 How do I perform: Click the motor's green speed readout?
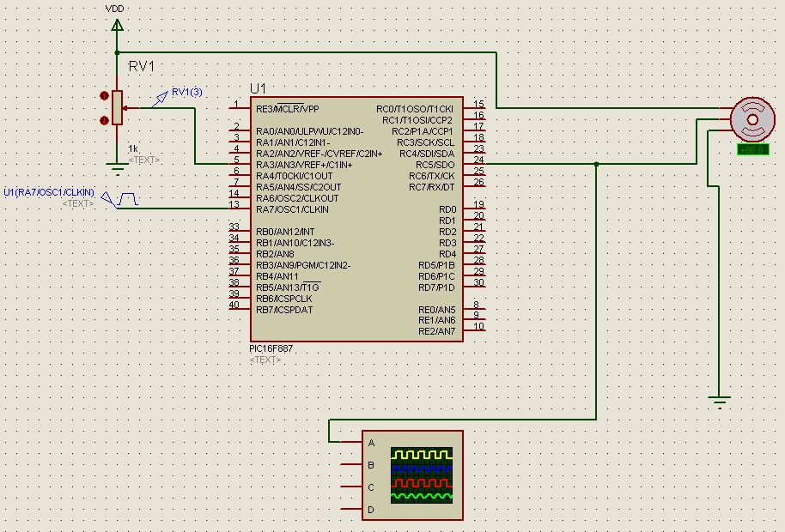click(x=752, y=150)
